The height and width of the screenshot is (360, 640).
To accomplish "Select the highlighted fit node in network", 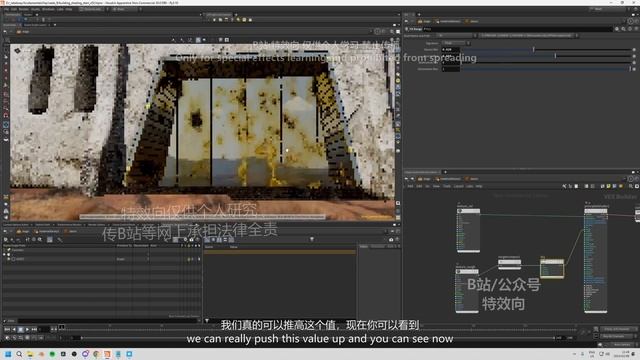I will coord(552,268).
